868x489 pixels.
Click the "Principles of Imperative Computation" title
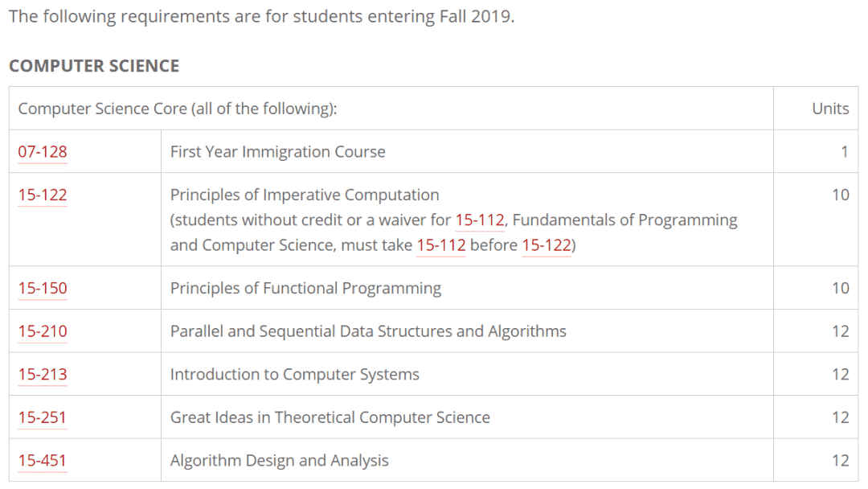305,195
